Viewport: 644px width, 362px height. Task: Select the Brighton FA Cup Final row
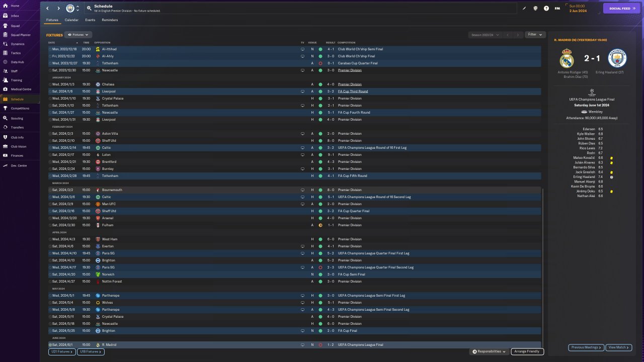295,331
